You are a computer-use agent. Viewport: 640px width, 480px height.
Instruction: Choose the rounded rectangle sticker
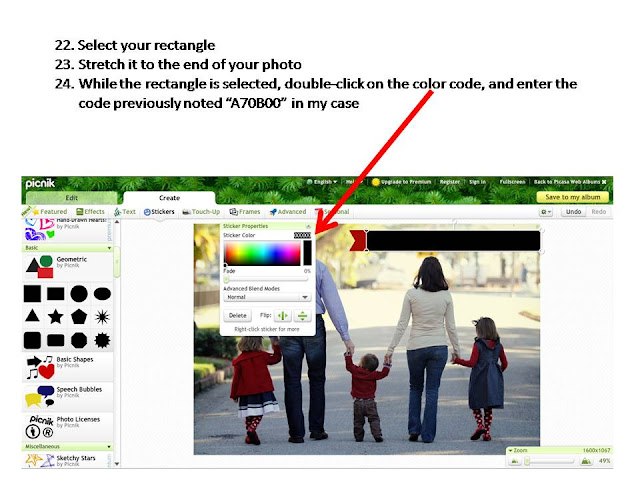56,340
